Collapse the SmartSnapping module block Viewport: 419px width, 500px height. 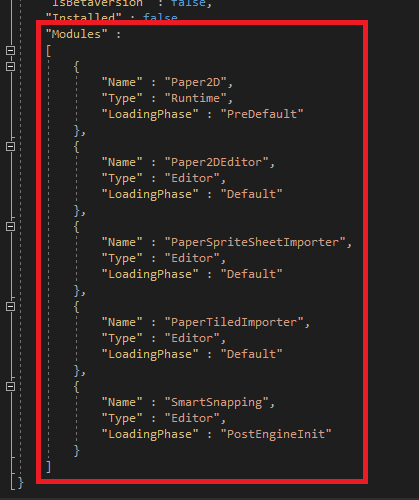[x=11, y=386]
